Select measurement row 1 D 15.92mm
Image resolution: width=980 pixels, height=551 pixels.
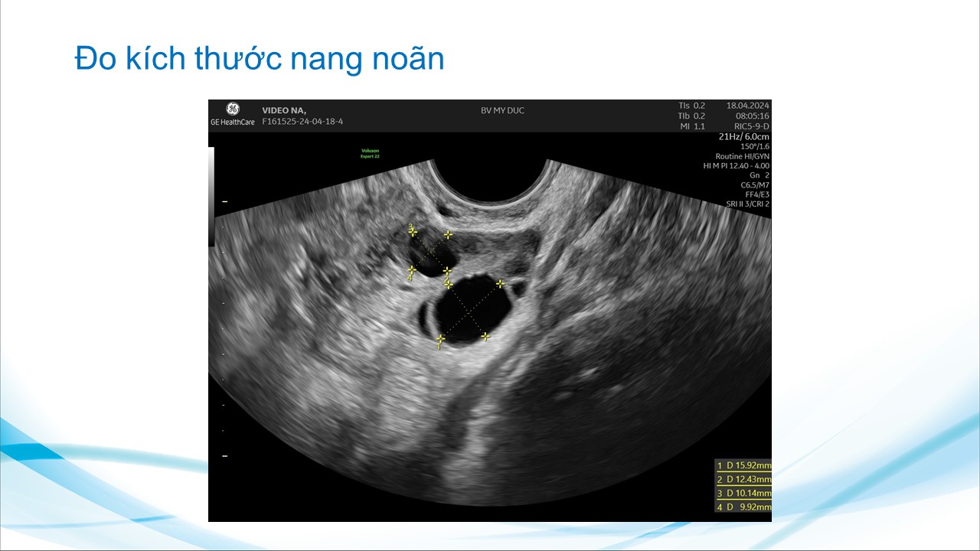pos(743,465)
